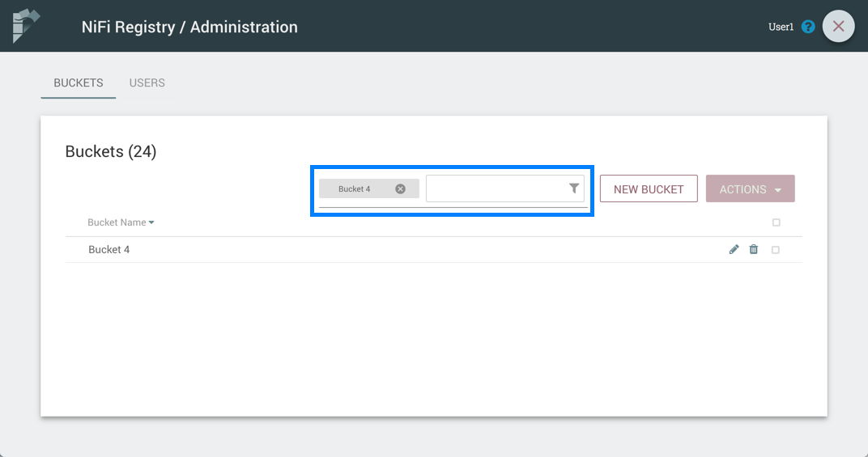Toggle the select-all buckets header checkbox
868x457 pixels.
(x=776, y=222)
